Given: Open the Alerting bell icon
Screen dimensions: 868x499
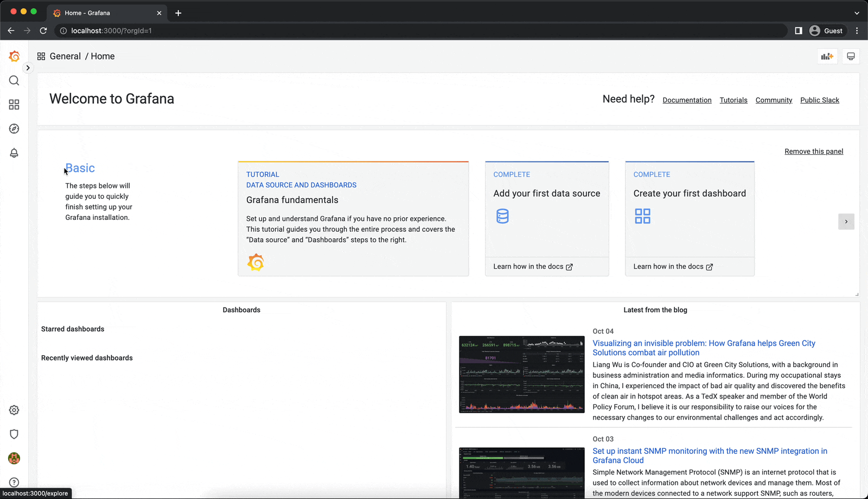Looking at the screenshot, I should coord(14,153).
